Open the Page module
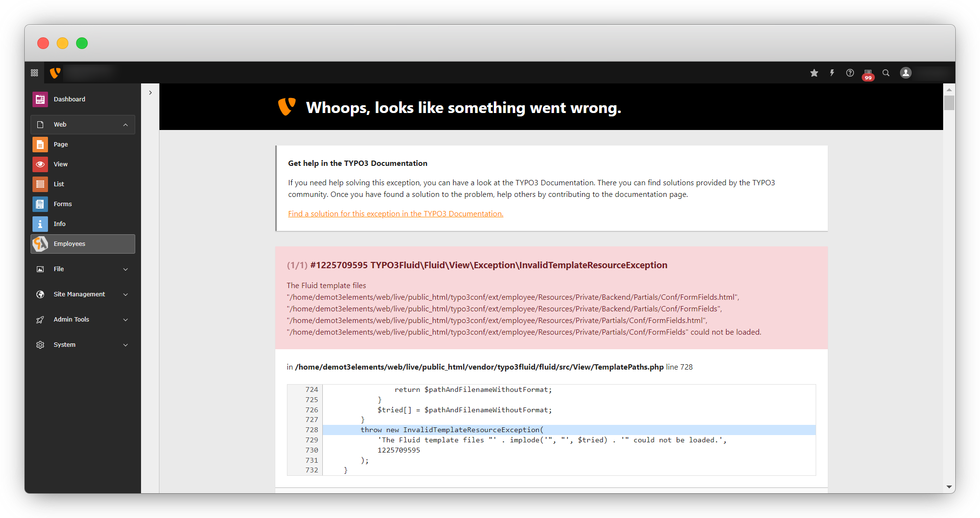 tap(61, 145)
